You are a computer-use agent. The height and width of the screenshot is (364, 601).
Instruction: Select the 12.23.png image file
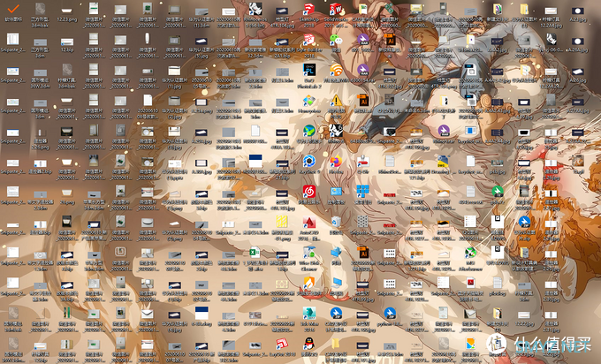pyautogui.click(x=66, y=10)
